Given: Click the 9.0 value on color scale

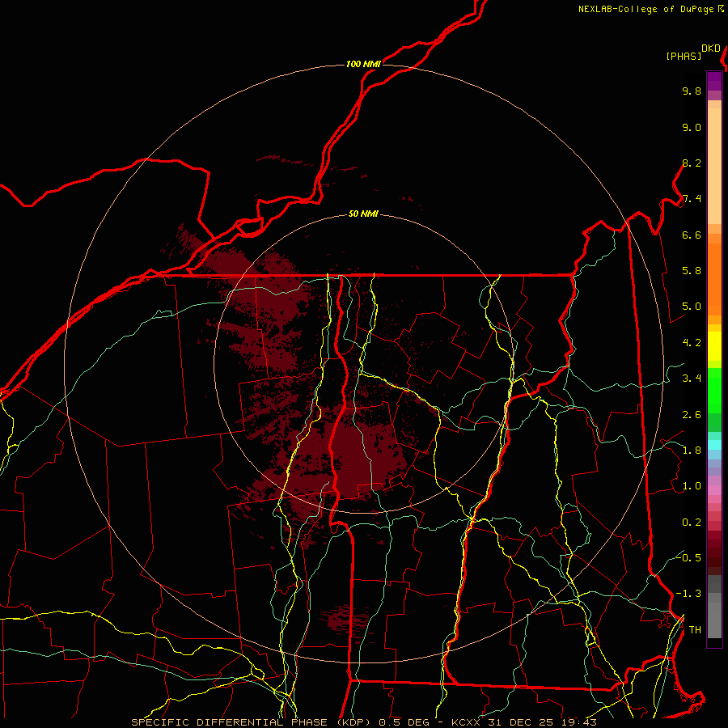Looking at the screenshot, I should (692, 127).
